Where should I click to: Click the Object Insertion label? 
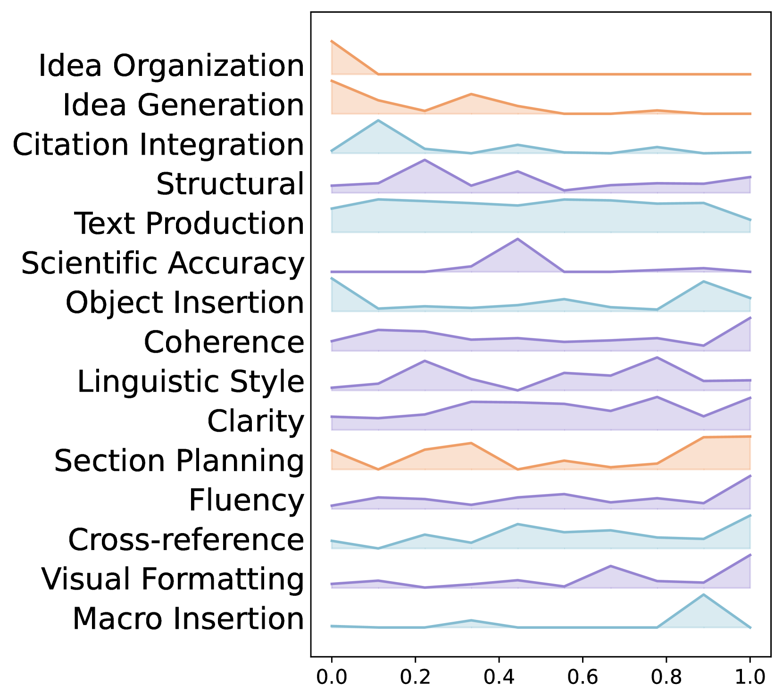[x=185, y=303]
